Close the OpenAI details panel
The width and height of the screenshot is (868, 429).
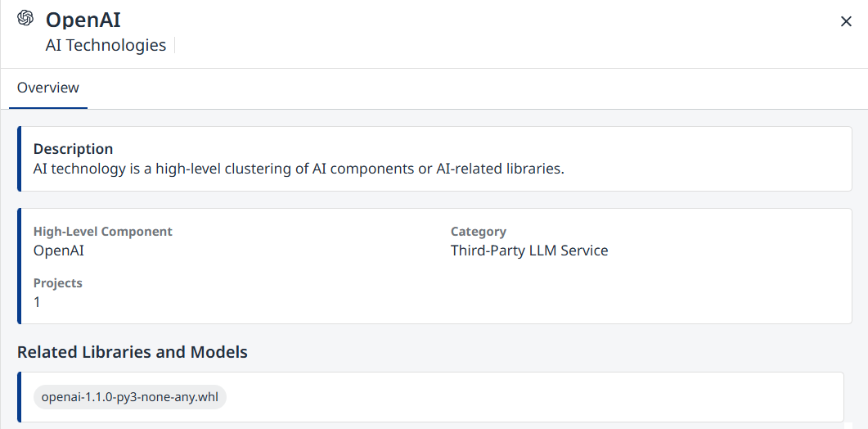[x=846, y=21]
